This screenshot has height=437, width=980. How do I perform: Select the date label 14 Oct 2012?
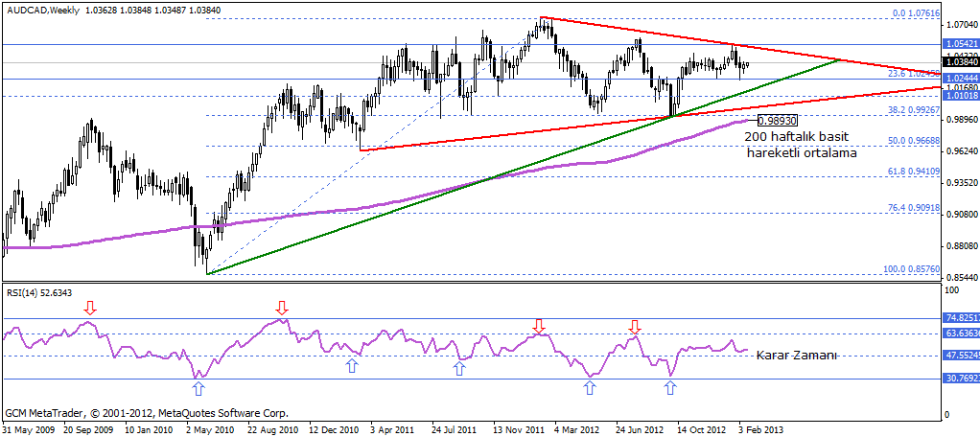(x=701, y=430)
